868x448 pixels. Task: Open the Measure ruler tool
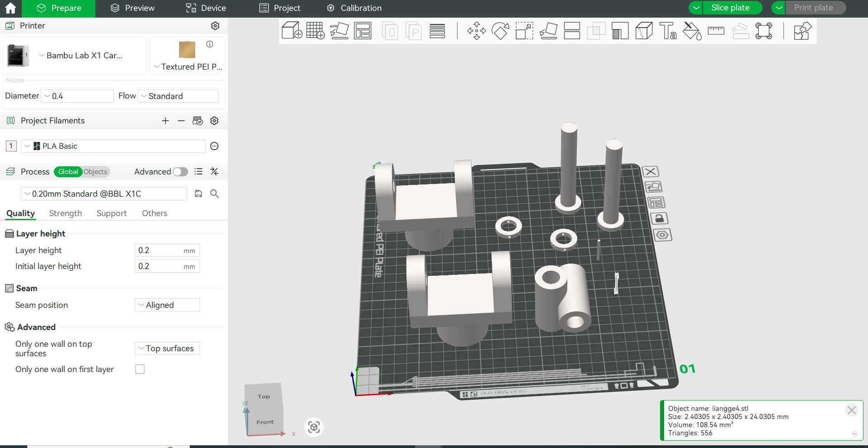click(716, 31)
